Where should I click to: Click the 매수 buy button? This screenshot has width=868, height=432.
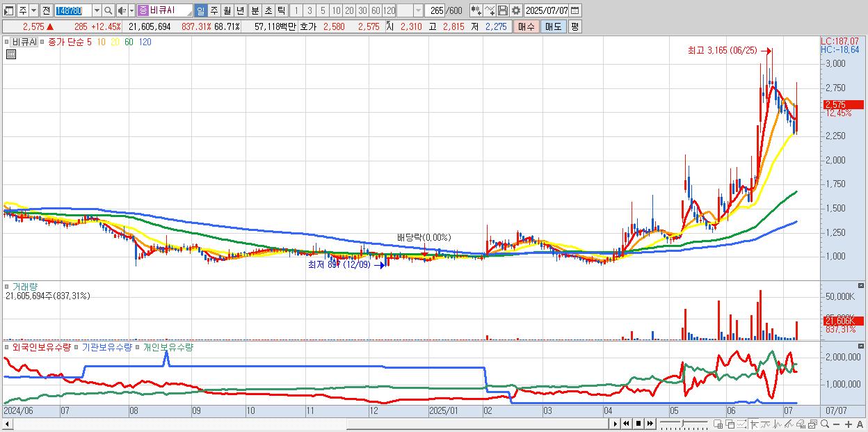coord(526,26)
